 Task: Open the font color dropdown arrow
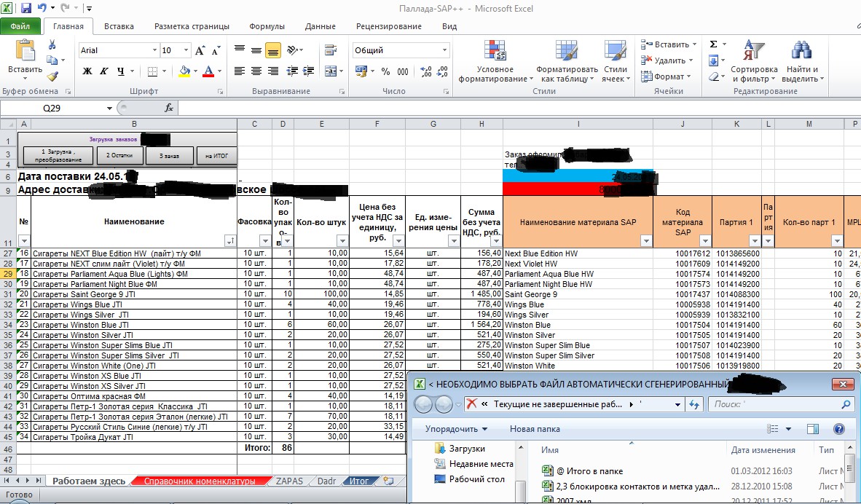tap(220, 71)
